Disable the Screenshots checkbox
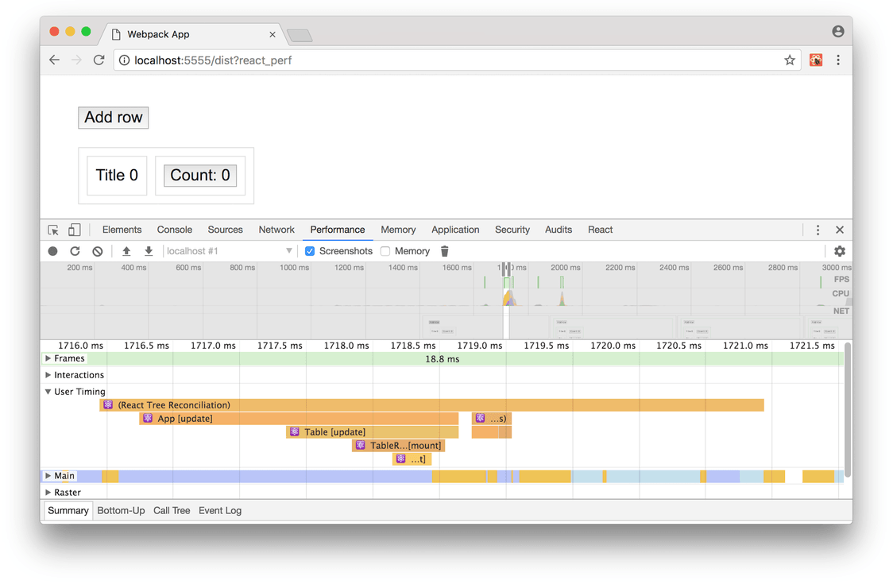Screen dimensions: 893x588 coord(309,250)
